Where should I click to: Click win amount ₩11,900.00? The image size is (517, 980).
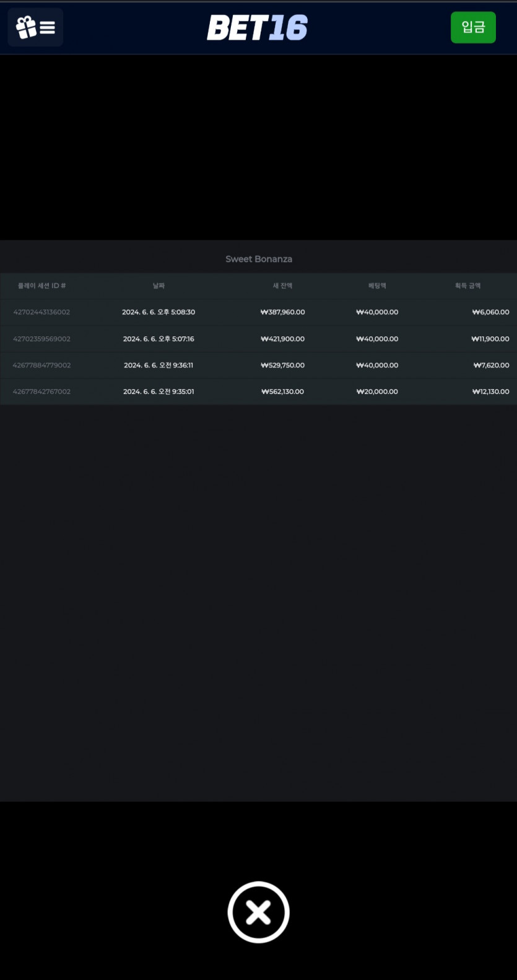coord(490,339)
